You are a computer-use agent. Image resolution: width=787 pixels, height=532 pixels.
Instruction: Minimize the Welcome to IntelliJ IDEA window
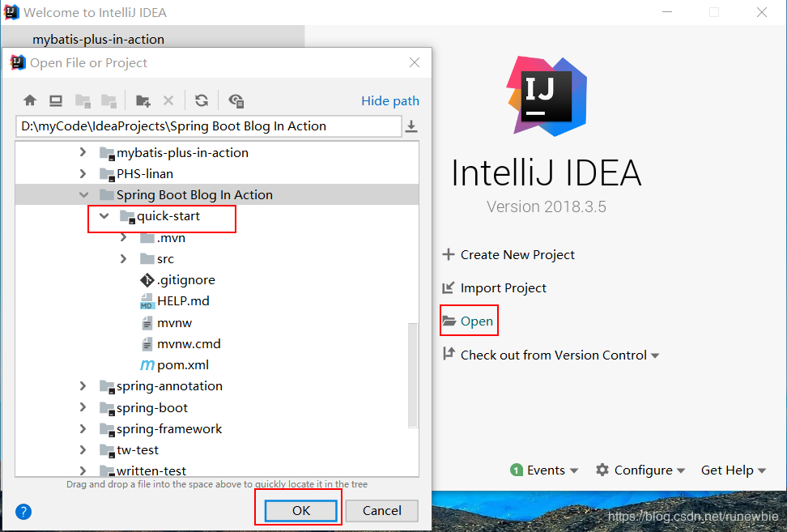667,12
